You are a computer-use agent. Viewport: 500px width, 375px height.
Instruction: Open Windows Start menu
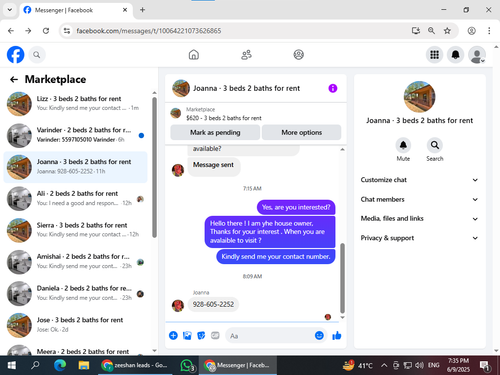pos(12,365)
